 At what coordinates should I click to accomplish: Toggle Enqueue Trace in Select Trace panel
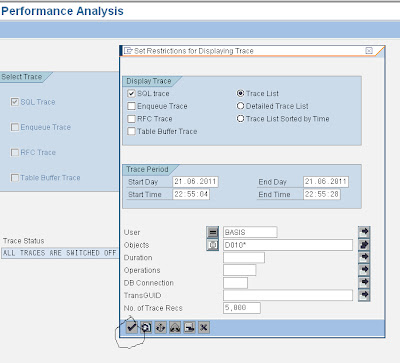coord(15,127)
